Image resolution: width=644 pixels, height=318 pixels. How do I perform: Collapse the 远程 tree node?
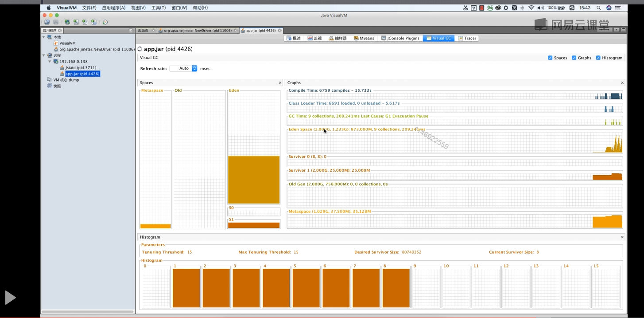[x=43, y=55]
